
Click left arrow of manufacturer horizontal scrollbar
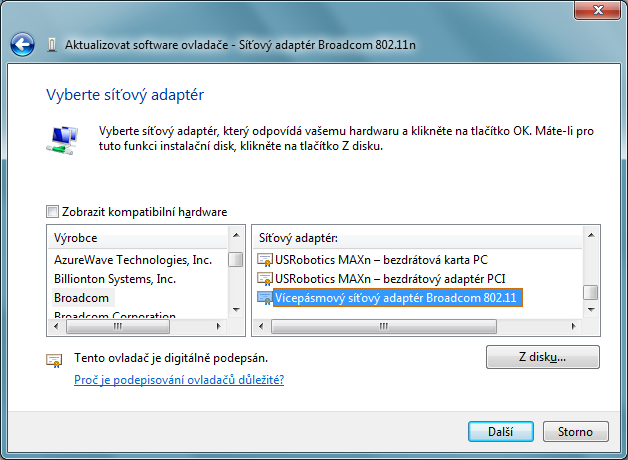[56, 326]
